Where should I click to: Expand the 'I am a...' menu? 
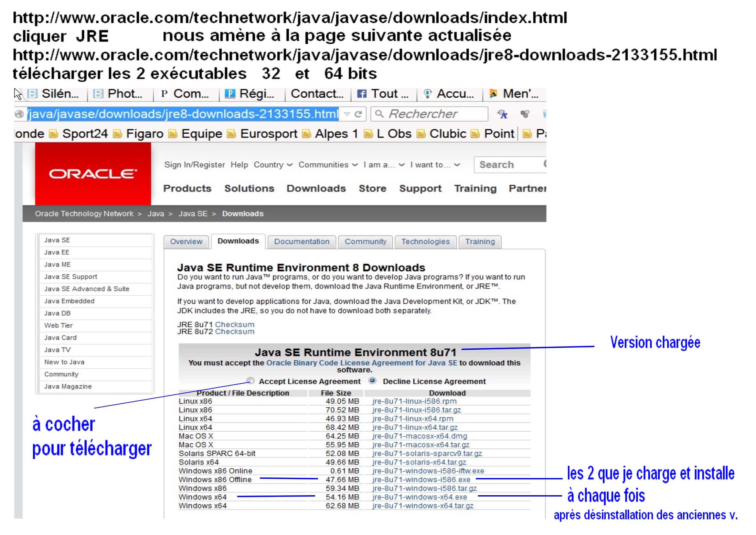tap(384, 165)
